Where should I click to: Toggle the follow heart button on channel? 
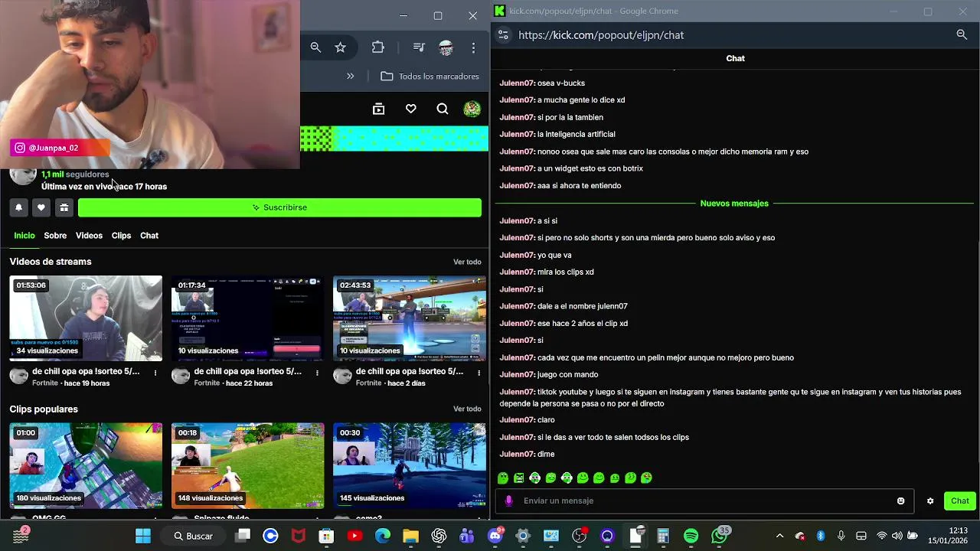click(x=41, y=207)
